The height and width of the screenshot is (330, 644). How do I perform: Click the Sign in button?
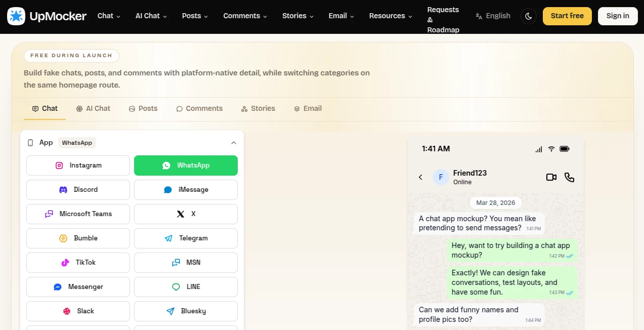[618, 16]
